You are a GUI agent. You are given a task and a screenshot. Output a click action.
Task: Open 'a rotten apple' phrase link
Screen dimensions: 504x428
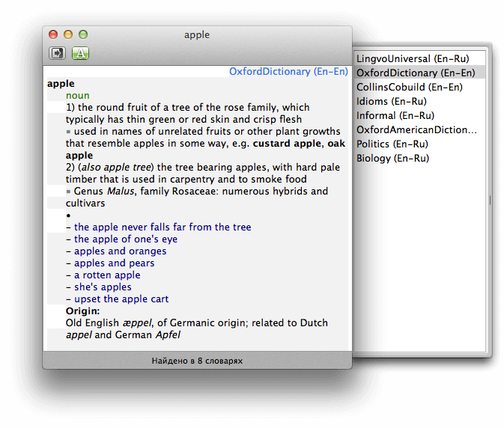(107, 275)
